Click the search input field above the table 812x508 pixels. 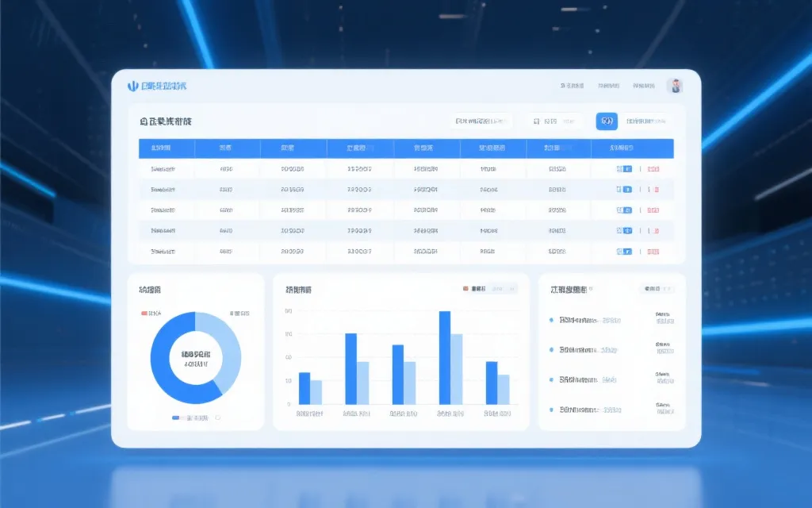481,121
